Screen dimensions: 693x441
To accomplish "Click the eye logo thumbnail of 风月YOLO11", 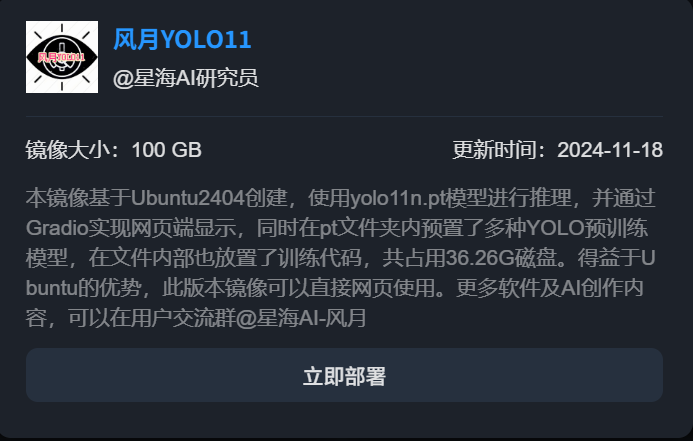I will point(62,57).
